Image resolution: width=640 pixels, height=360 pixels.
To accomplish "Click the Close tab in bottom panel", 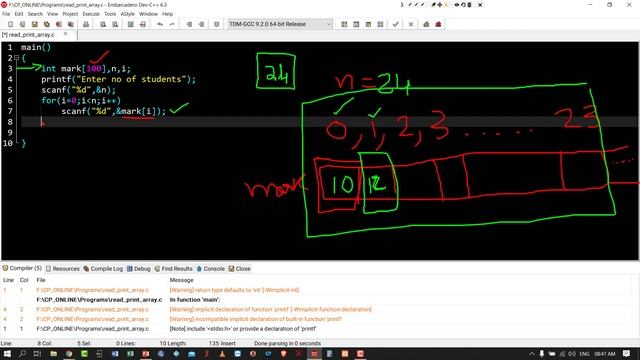I will [x=240, y=269].
